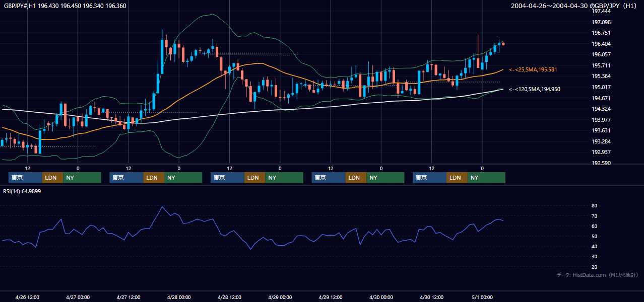
Task: Select the 193.977 price axis label
Action: (x=602, y=120)
